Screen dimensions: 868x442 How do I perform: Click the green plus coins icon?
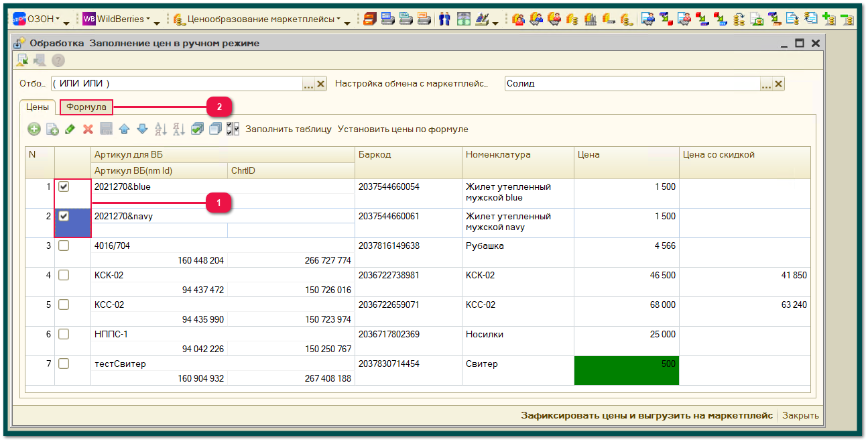[829, 19]
